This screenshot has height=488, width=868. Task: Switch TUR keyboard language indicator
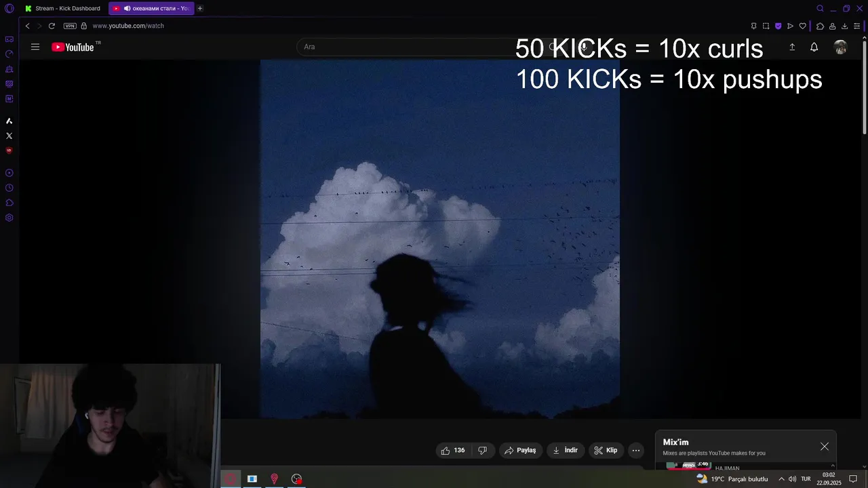pyautogui.click(x=806, y=479)
